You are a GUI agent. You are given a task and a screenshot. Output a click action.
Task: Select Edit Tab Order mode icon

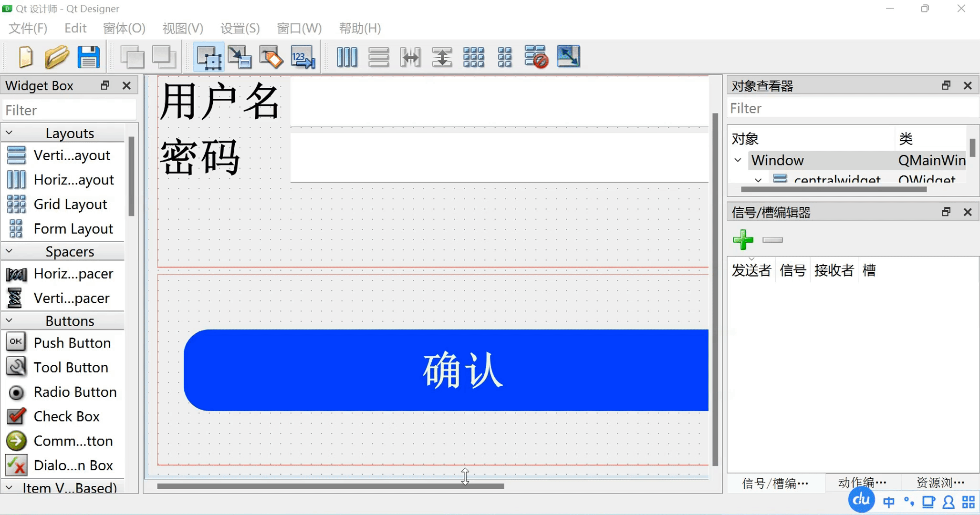tap(303, 57)
